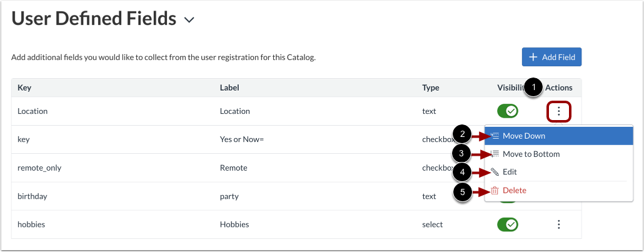Select the Edit label in the actions menu
The height and width of the screenshot is (252, 644).
tap(510, 172)
